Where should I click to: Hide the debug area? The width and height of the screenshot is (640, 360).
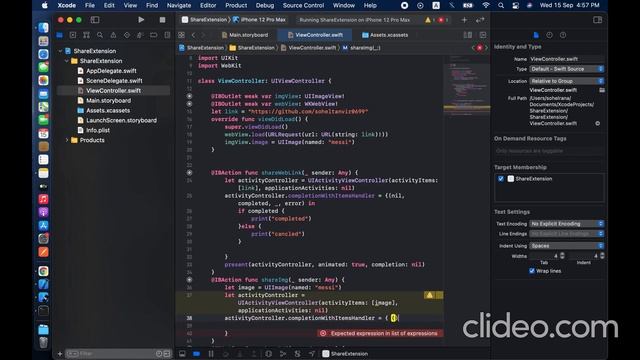pyautogui.click(x=182, y=353)
